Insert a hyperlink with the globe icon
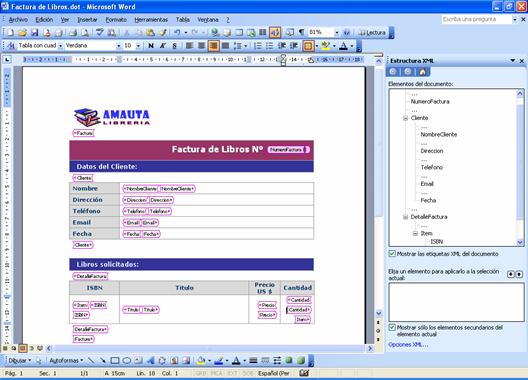Image resolution: width=528 pixels, height=380 pixels. [x=215, y=33]
